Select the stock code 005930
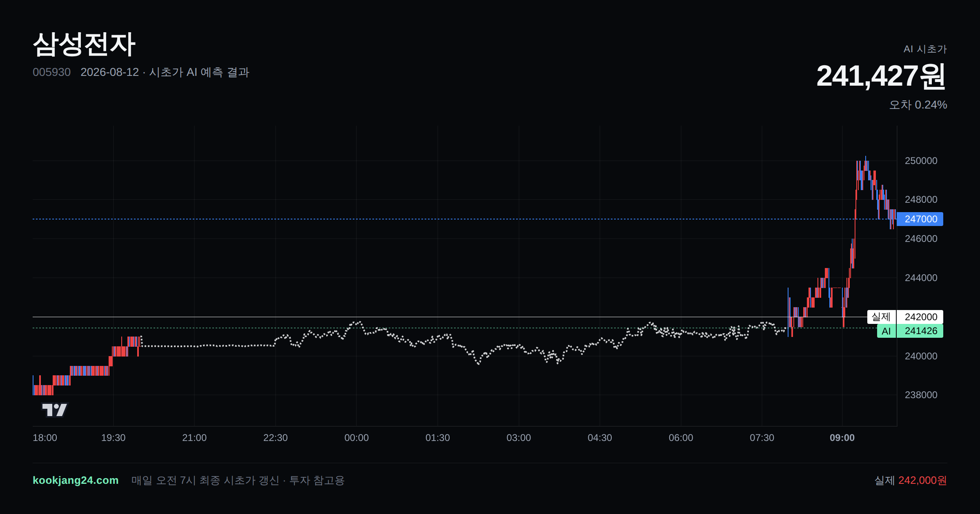The height and width of the screenshot is (514, 980). (x=51, y=72)
